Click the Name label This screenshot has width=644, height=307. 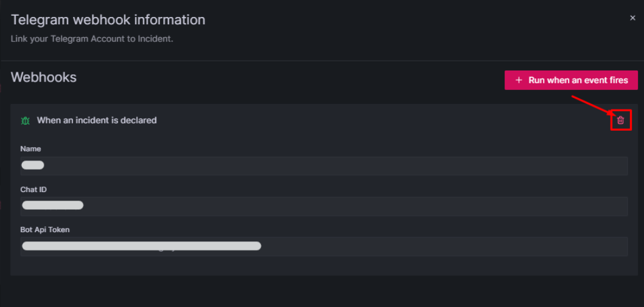[x=30, y=149]
